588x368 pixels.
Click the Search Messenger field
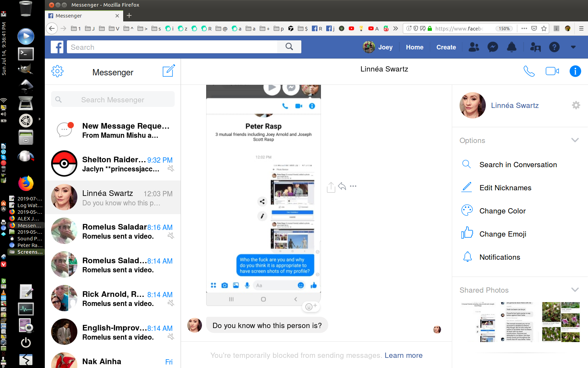[113, 100]
